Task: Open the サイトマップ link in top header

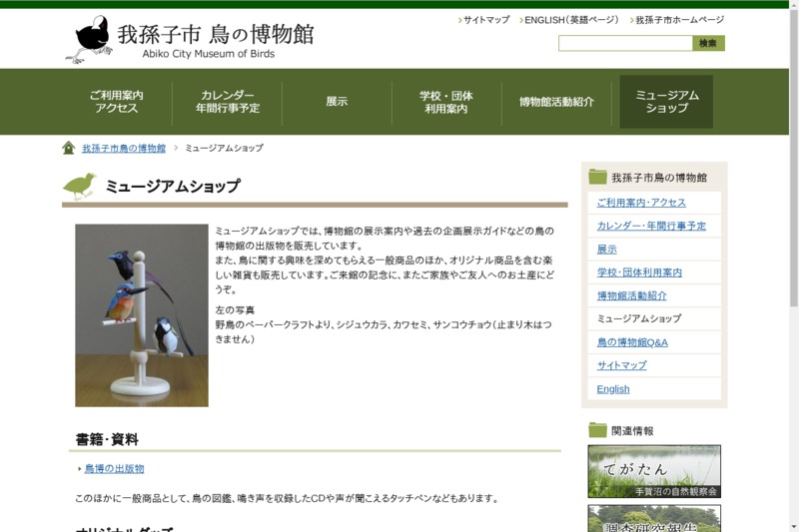Action: pyautogui.click(x=485, y=20)
